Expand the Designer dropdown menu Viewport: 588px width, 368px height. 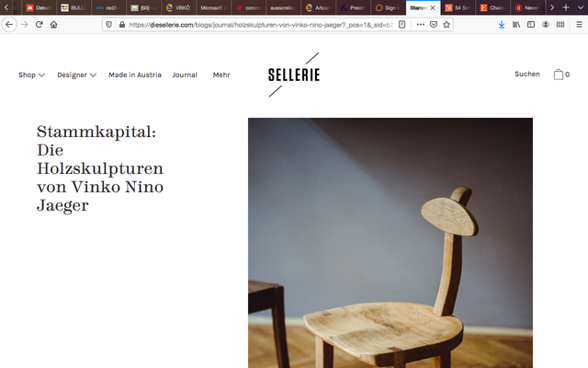click(x=76, y=75)
